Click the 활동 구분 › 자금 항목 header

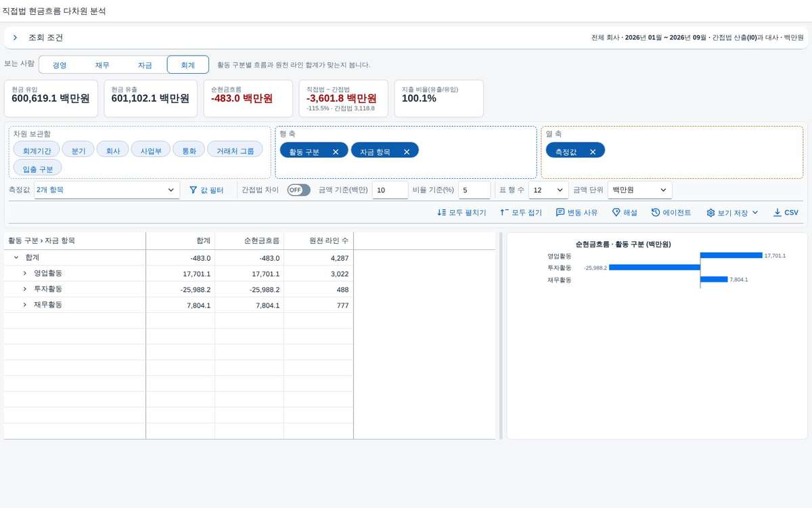coord(74,240)
